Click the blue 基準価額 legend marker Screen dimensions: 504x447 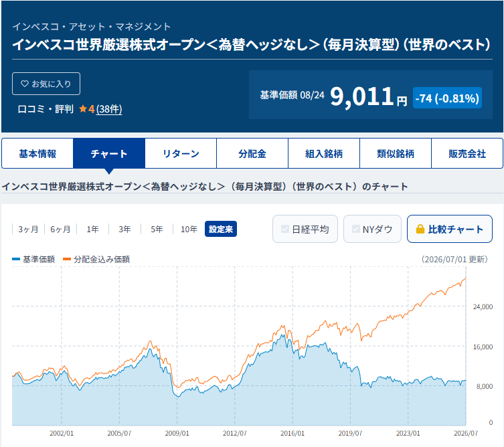(16, 259)
